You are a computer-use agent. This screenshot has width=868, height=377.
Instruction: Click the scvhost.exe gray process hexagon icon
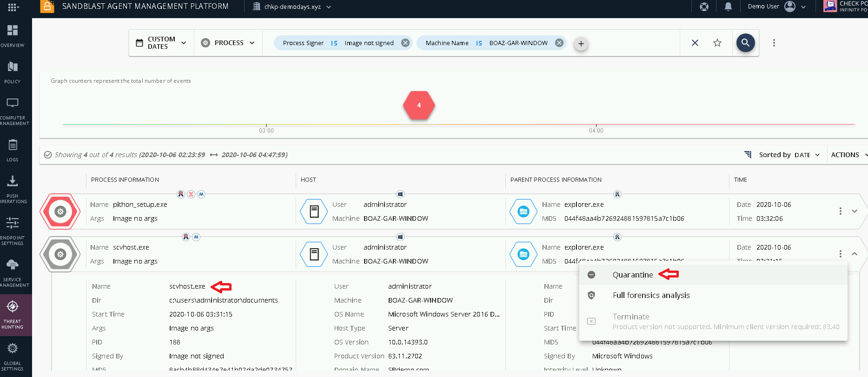[x=60, y=254]
